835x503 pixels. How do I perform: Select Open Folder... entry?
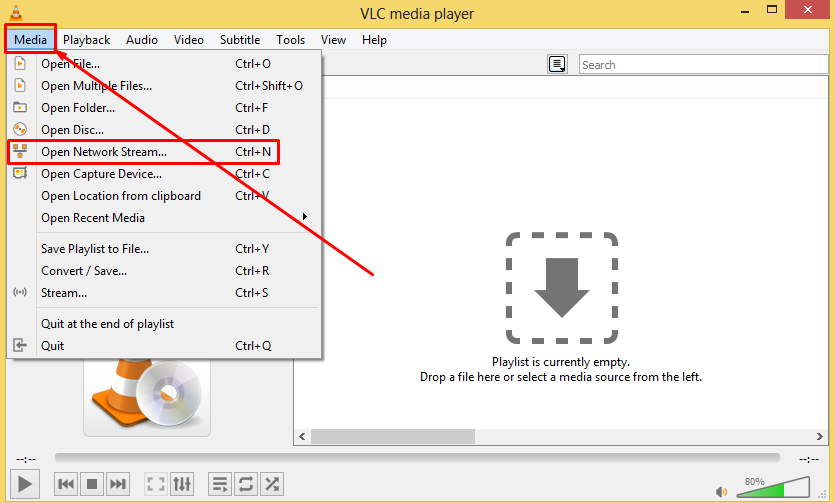point(163,108)
